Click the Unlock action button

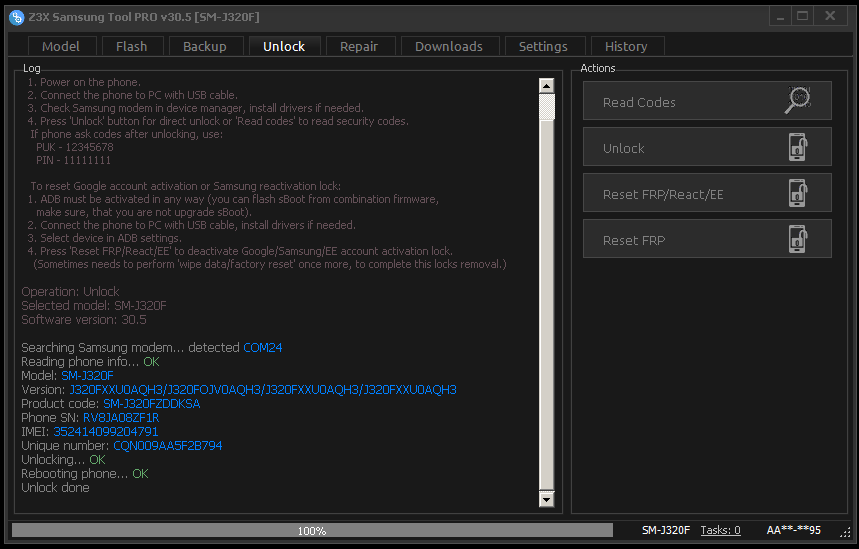(707, 147)
